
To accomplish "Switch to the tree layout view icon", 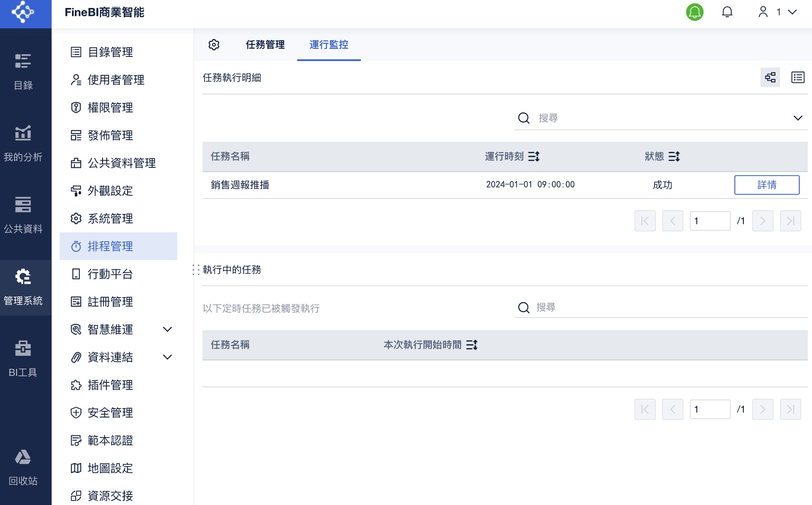I will click(770, 78).
